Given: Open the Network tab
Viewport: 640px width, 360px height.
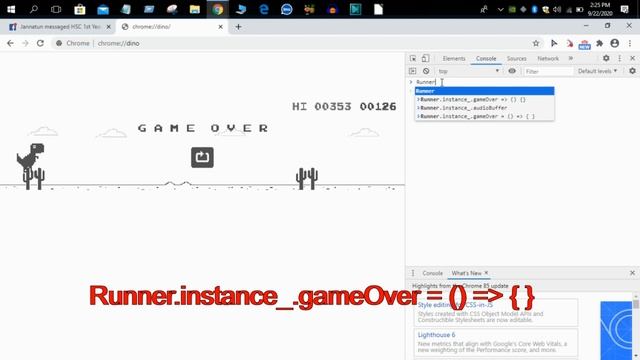Looking at the screenshot, I should click(548, 59).
